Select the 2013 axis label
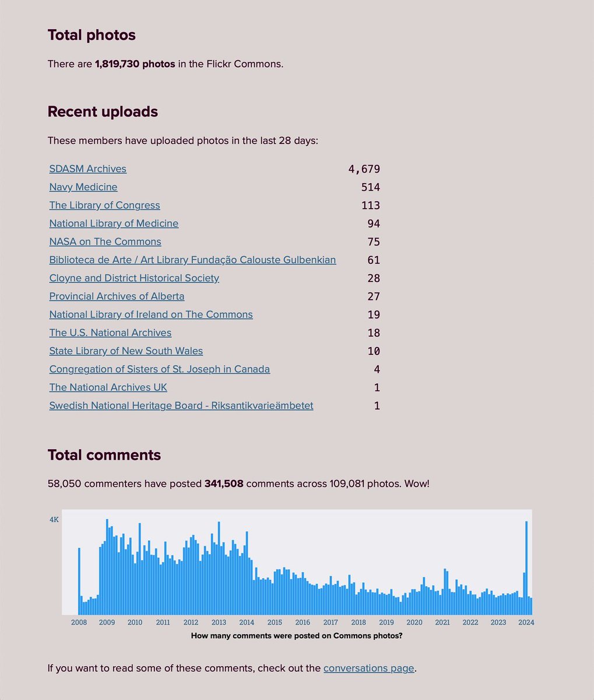Image resolution: width=594 pixels, height=700 pixels. [219, 622]
